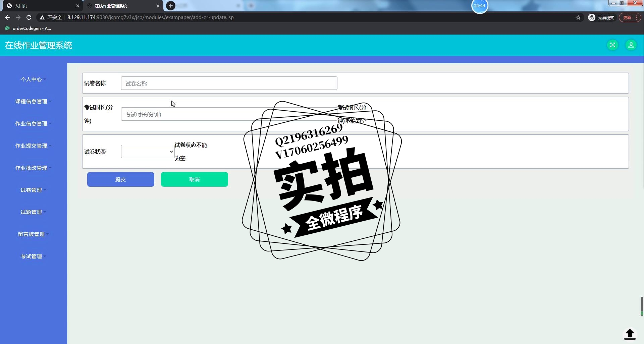Click the fullscreen toggle icon in header
This screenshot has width=644, height=344.
(612, 45)
